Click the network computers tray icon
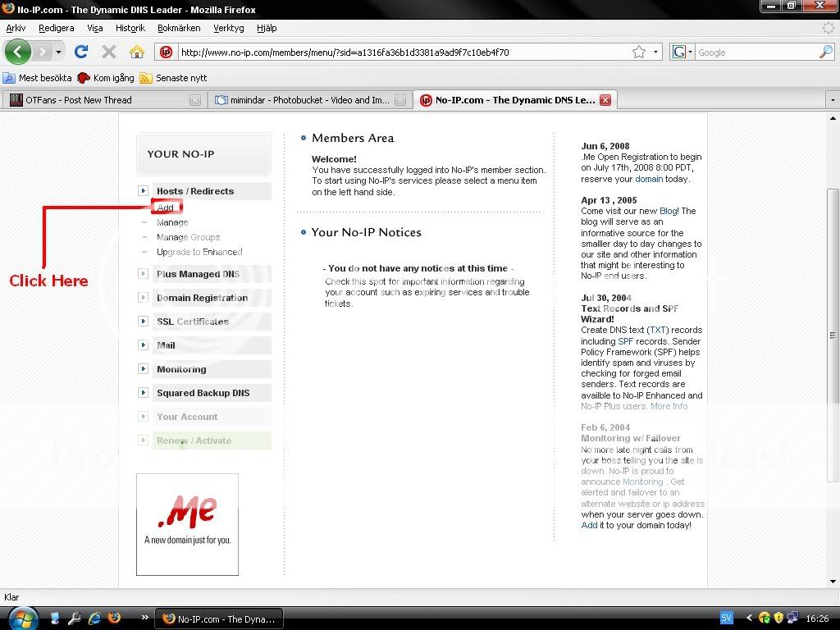This screenshot has height=630, width=840. click(793, 619)
